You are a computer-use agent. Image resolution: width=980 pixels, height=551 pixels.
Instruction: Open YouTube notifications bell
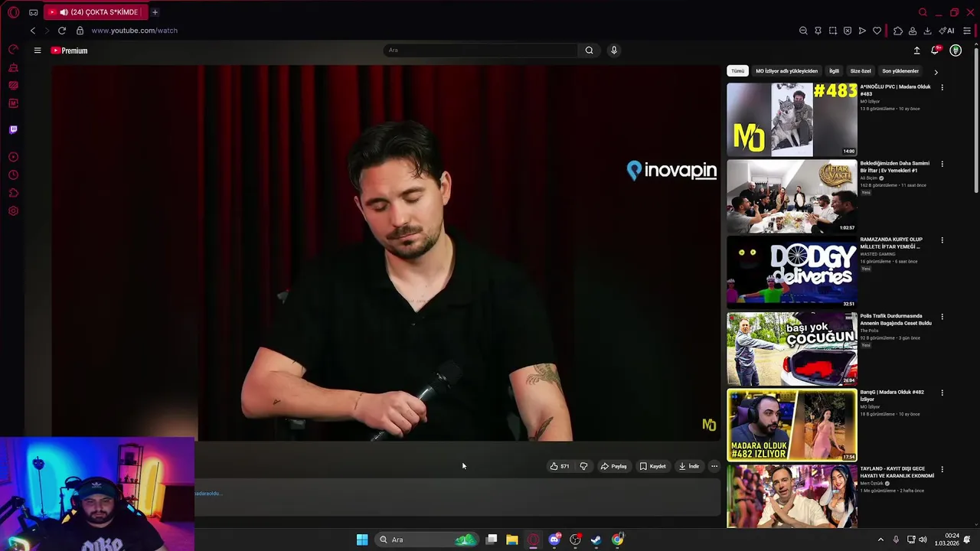click(935, 51)
